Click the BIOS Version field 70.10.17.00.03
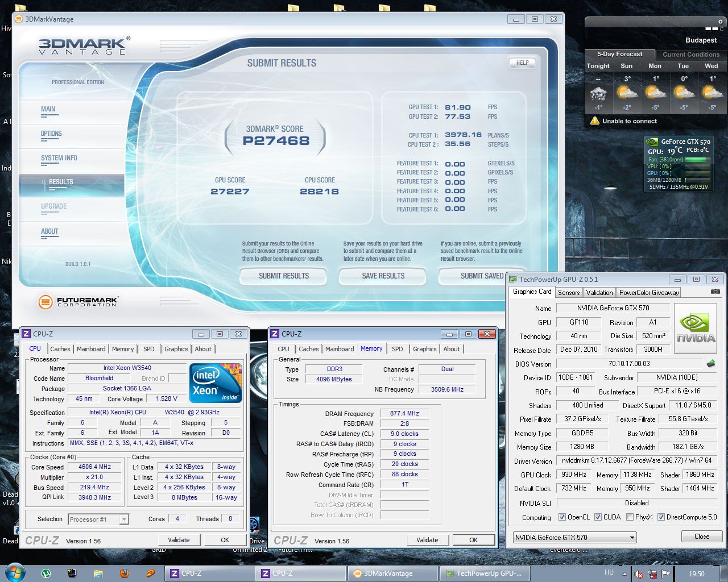728x582 pixels. coord(629,364)
